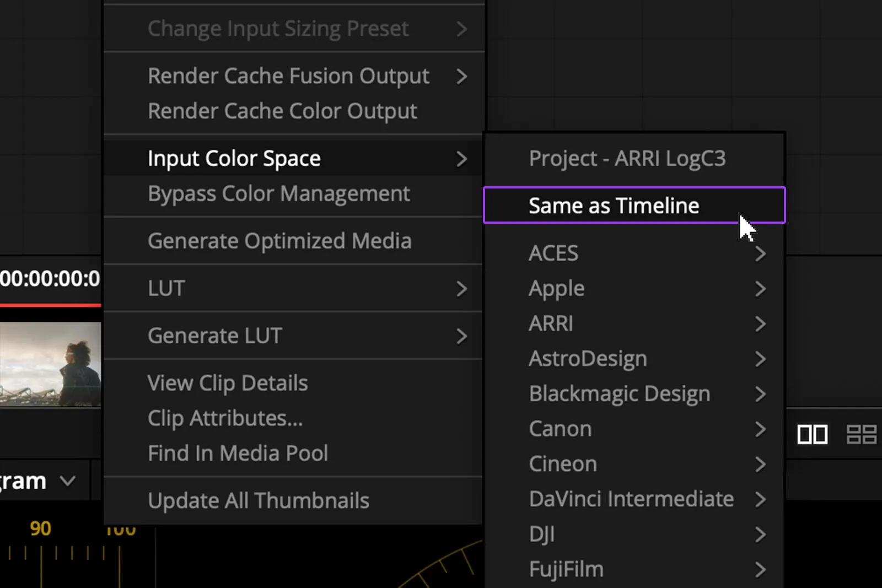Select Same as Timeline color space
Screen dimensions: 882x588
(x=634, y=206)
